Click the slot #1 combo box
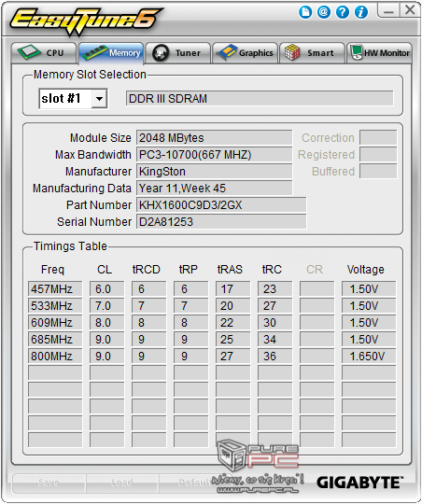Viewport: 422px width, 504px height. [x=73, y=99]
